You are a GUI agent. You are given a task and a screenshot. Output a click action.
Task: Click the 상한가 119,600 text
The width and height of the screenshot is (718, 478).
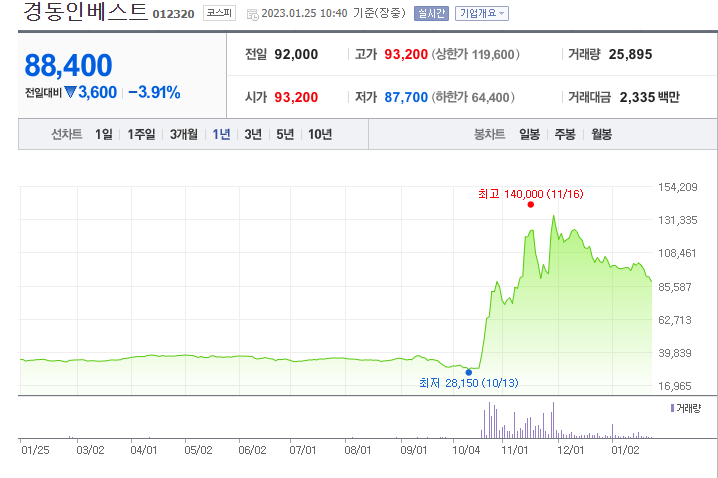pyautogui.click(x=476, y=54)
